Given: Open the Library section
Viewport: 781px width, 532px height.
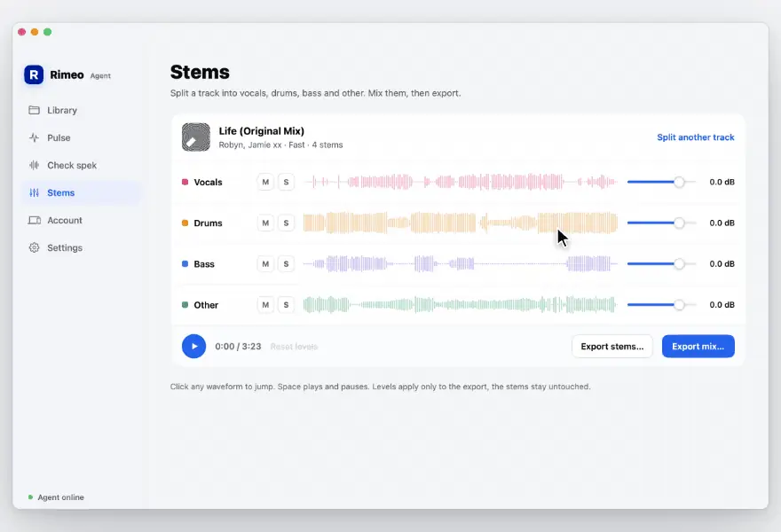Looking at the screenshot, I should 83,110.
